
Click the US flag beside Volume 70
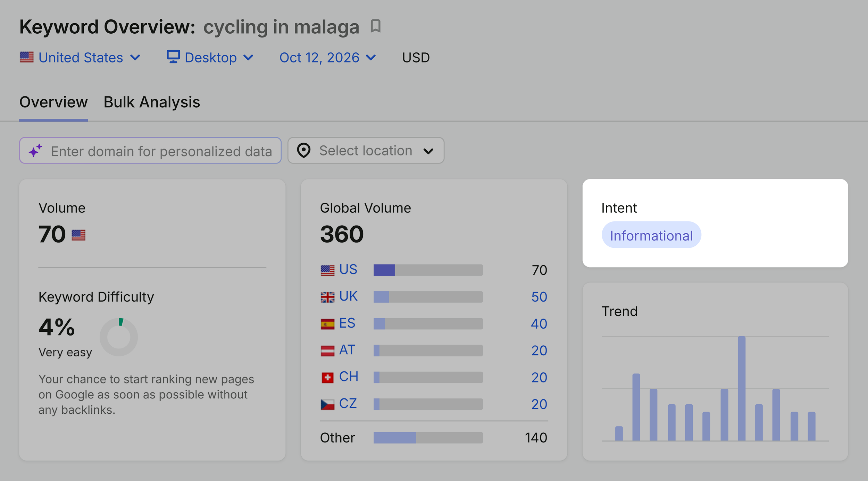[x=78, y=235]
